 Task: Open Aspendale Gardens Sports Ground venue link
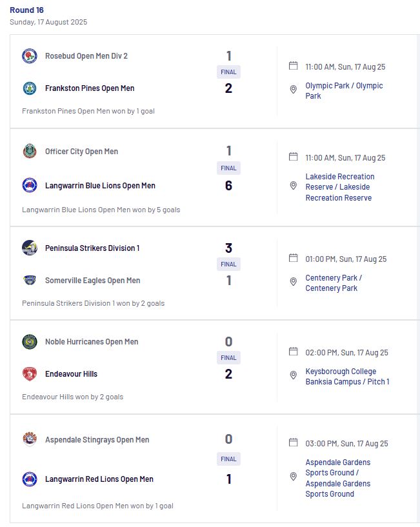[x=338, y=478]
